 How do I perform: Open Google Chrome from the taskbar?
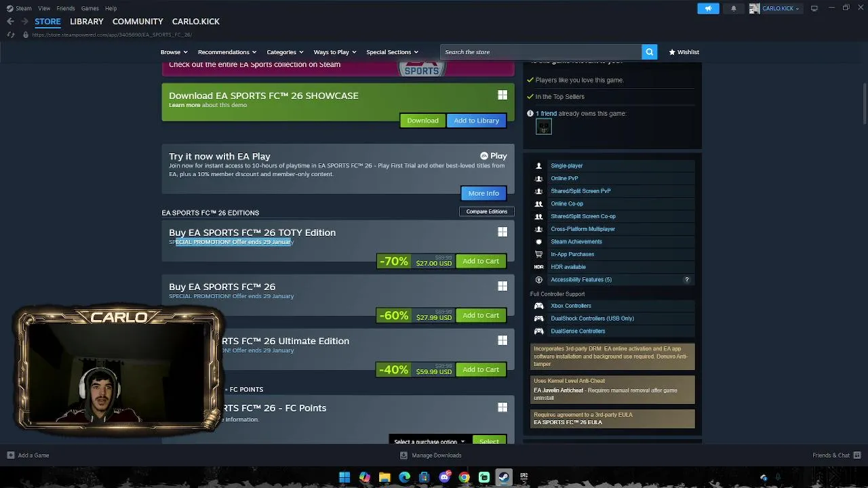point(465,477)
